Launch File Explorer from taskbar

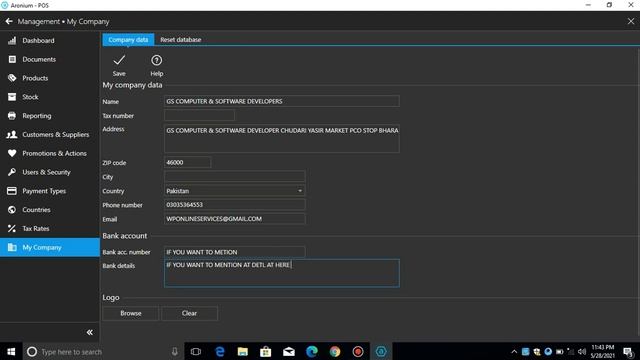point(243,351)
